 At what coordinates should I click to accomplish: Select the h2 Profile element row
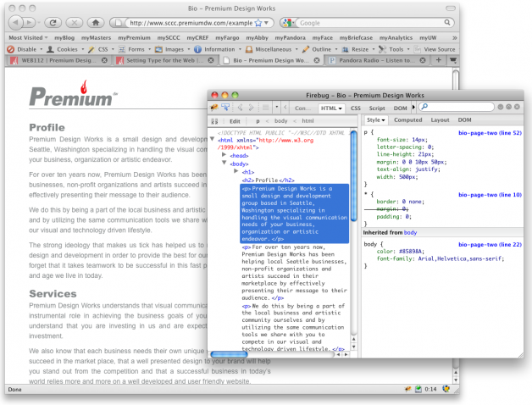(x=268, y=180)
